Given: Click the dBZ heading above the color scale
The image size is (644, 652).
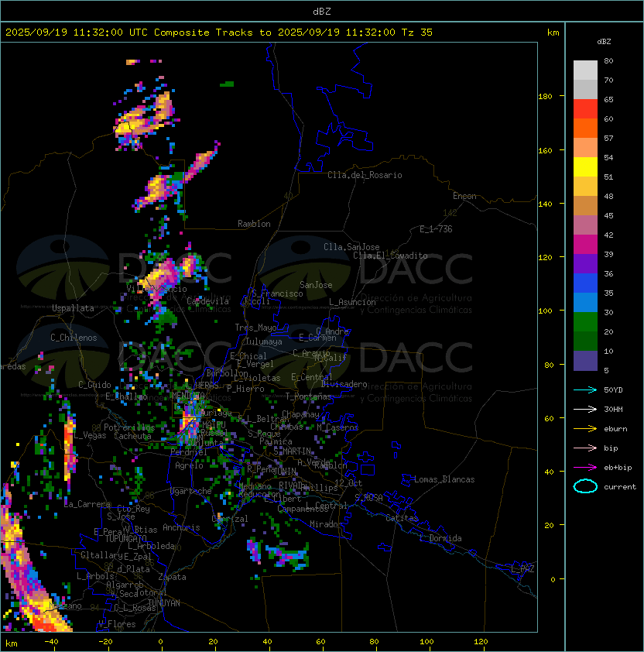Looking at the screenshot, I should point(604,42).
